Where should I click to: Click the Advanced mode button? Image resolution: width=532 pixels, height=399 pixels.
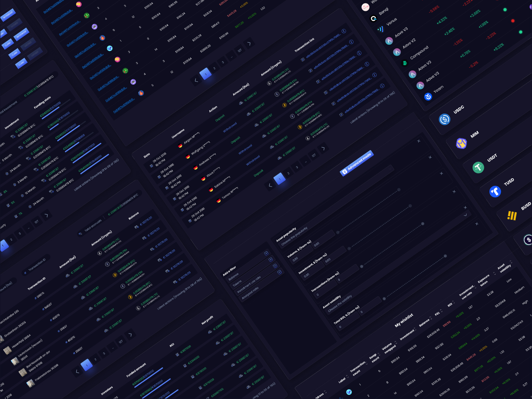[x=357, y=163]
